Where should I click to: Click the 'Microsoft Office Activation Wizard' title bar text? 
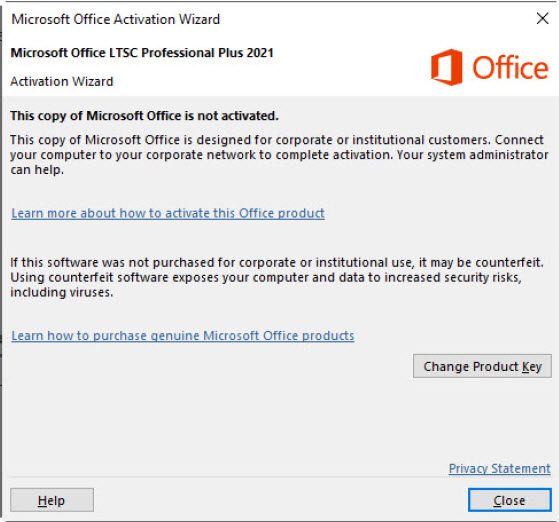pyautogui.click(x=116, y=19)
